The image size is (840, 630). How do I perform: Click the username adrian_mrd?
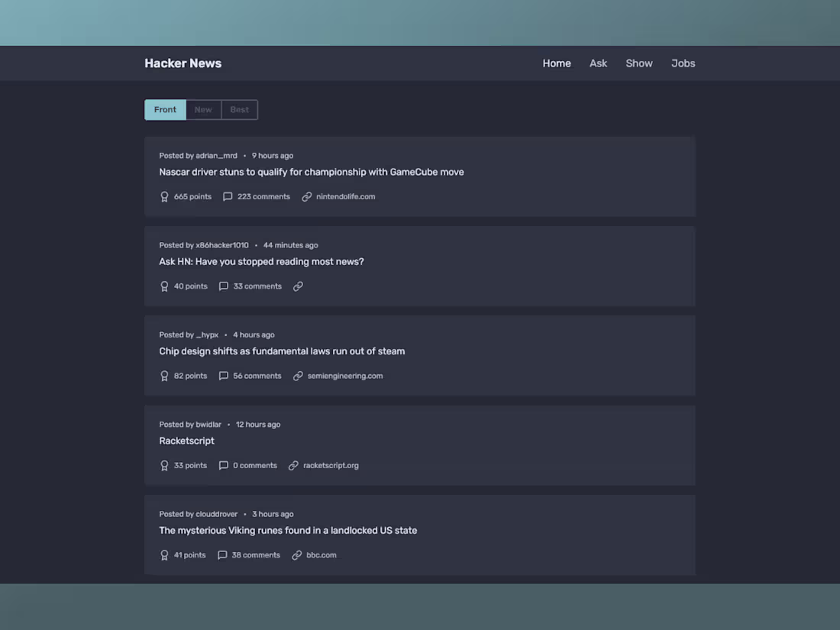point(217,155)
